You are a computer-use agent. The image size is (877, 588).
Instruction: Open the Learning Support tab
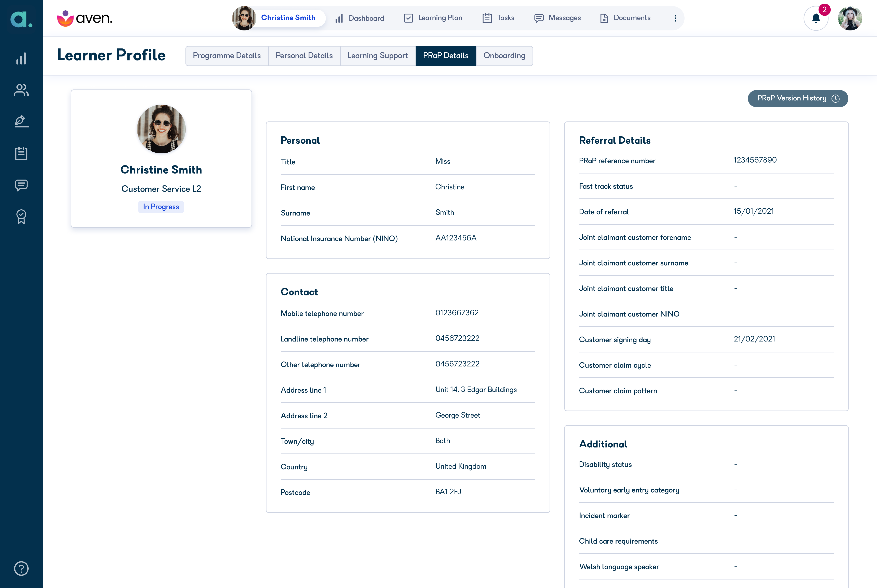coord(377,56)
